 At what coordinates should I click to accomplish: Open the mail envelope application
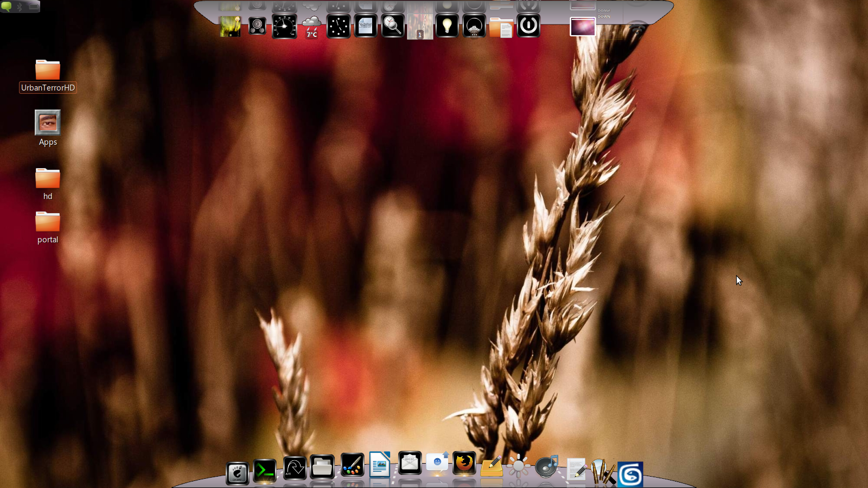click(x=410, y=463)
